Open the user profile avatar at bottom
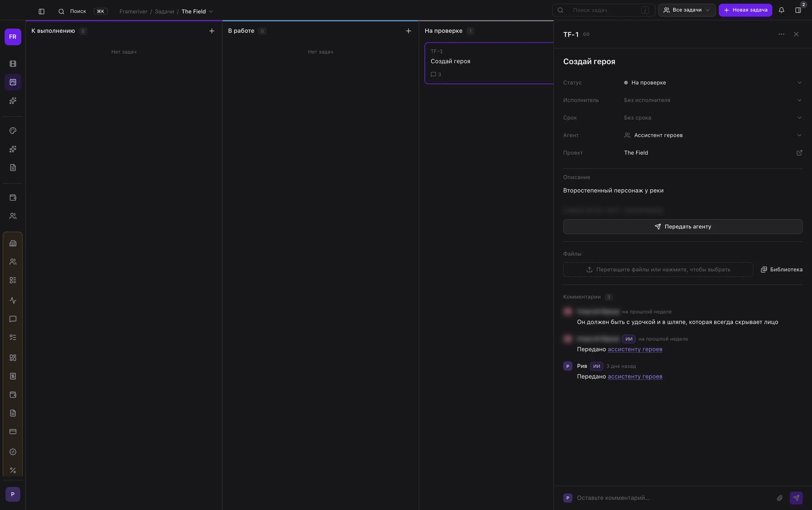This screenshot has width=812, height=510. click(x=13, y=494)
